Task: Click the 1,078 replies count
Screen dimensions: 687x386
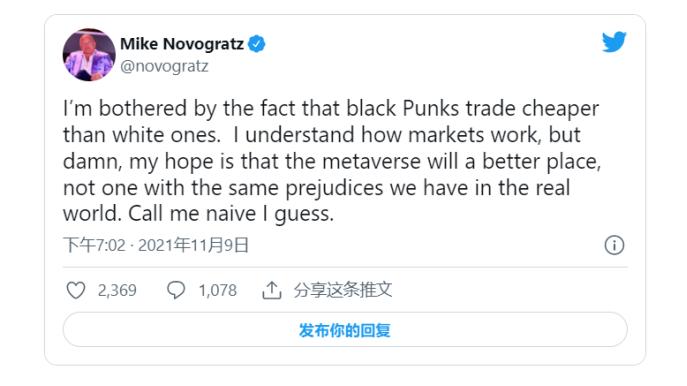Action: (x=217, y=290)
